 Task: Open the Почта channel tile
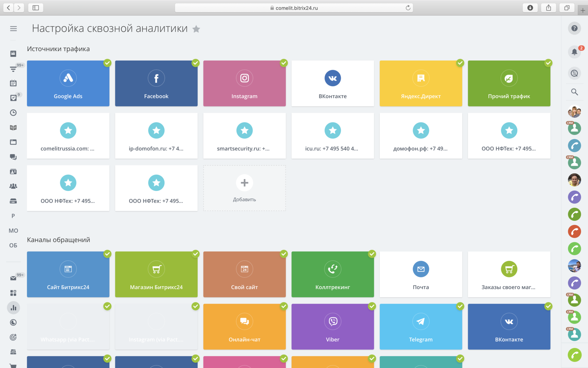point(421,274)
